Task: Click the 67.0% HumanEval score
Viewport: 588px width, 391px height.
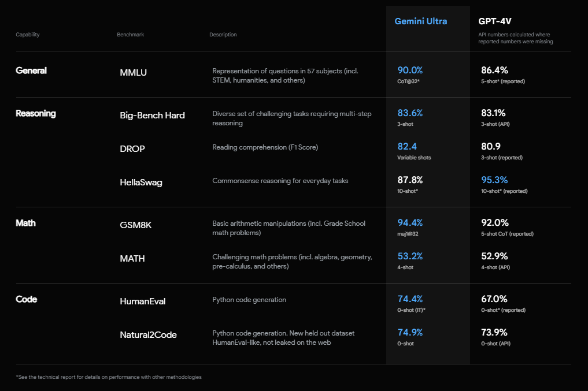Action: (494, 299)
